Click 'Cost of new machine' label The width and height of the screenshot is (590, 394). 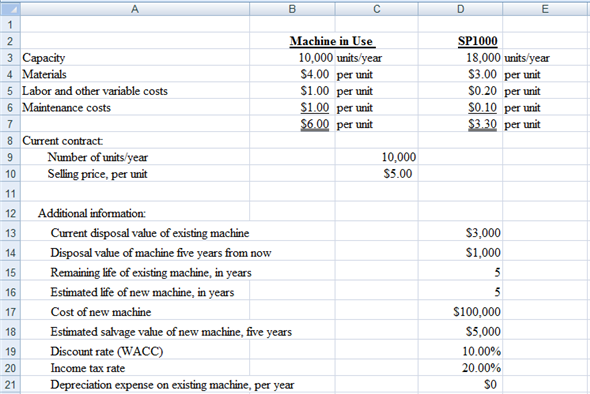(101, 312)
